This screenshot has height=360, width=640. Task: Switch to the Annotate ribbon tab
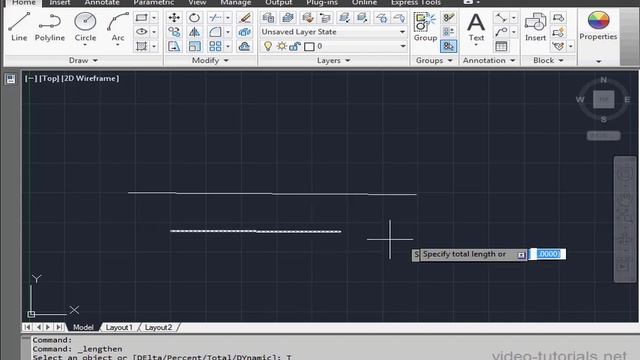(x=102, y=2)
